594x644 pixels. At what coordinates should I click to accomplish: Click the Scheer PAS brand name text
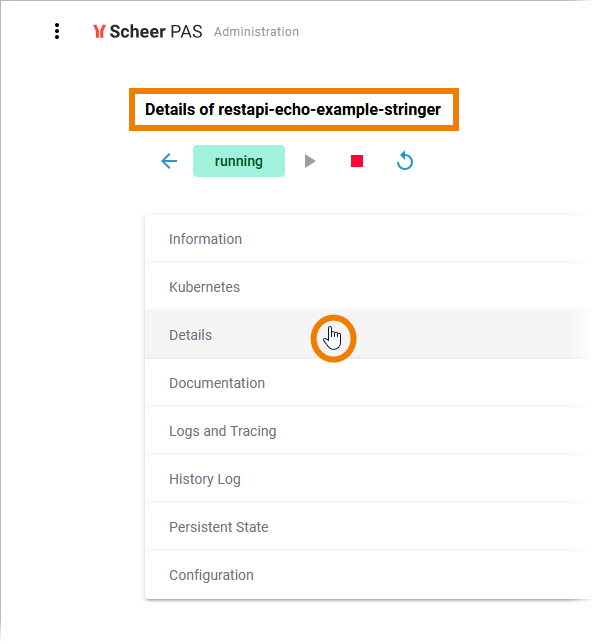click(x=156, y=32)
